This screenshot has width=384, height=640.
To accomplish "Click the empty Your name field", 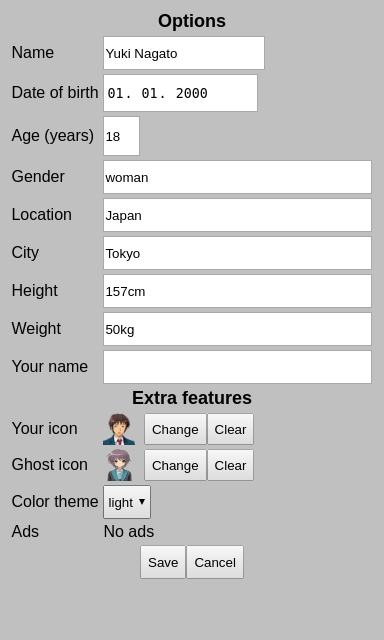I will tap(237, 367).
